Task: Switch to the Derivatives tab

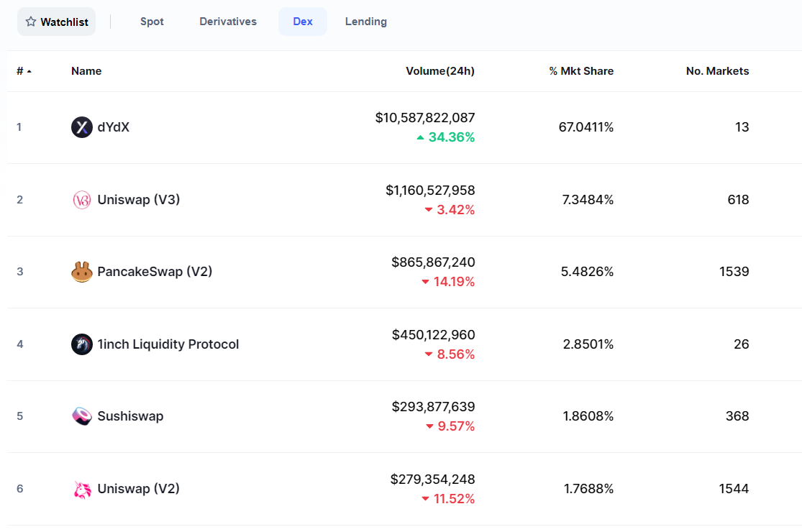Action: pos(228,22)
